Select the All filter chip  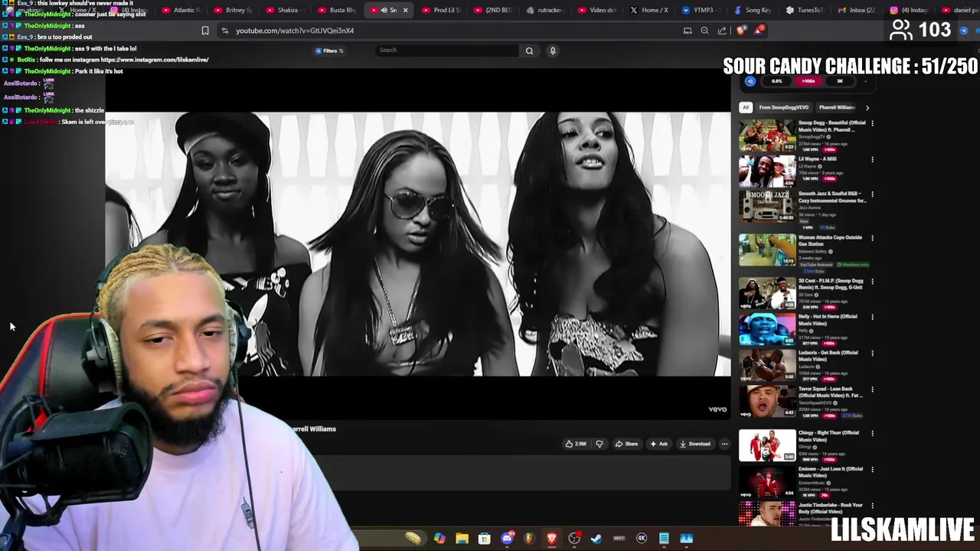click(746, 108)
